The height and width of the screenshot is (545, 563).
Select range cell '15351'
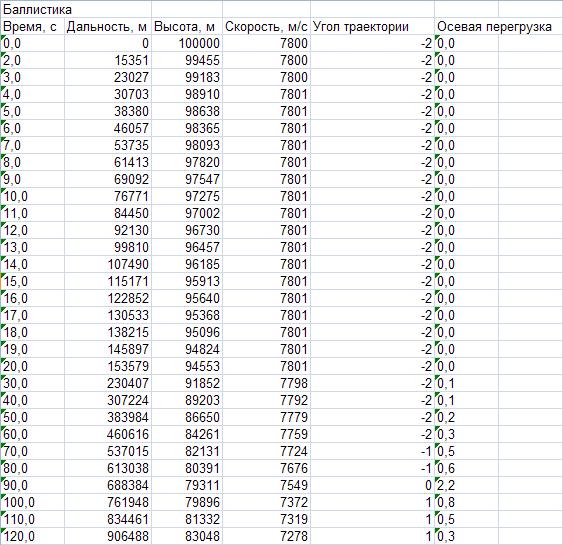(108, 60)
